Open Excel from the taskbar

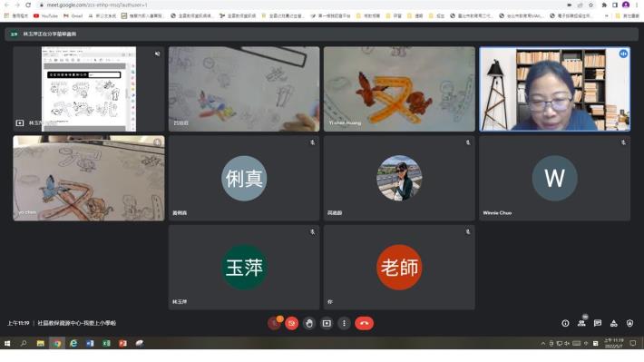coord(106,343)
